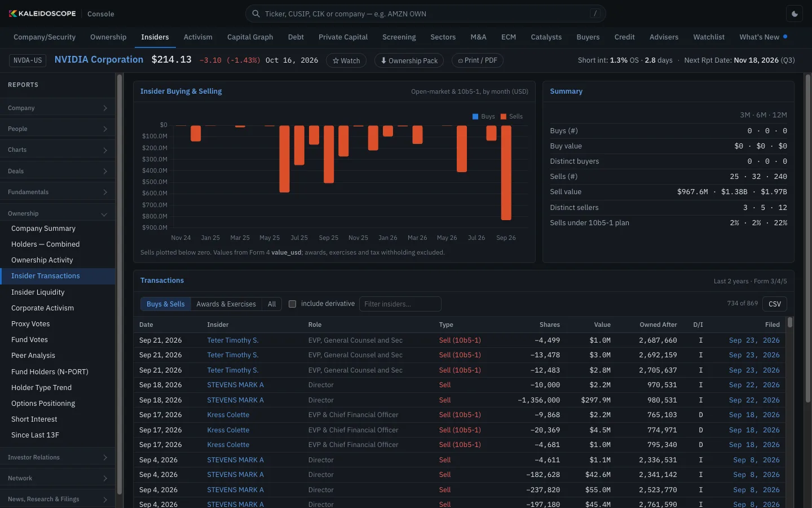
Task: Open Teter Timothy S. insider link, −4,499 shares row
Action: coord(233,340)
